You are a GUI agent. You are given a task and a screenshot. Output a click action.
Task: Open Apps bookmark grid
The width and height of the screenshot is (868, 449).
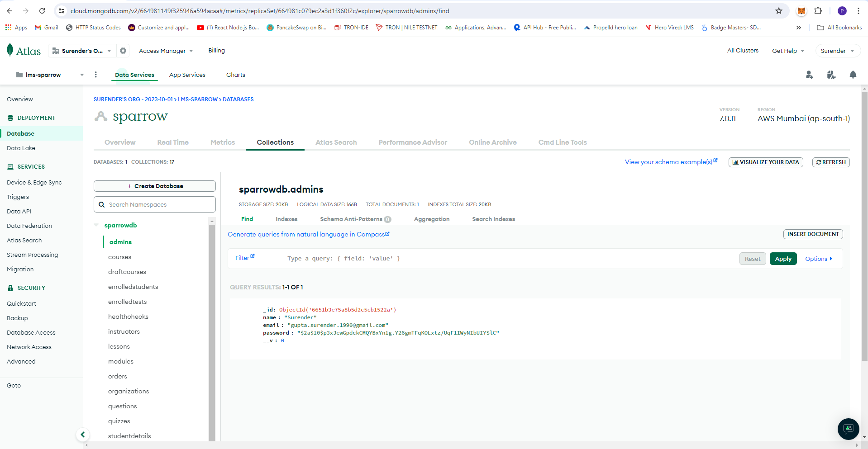16,28
